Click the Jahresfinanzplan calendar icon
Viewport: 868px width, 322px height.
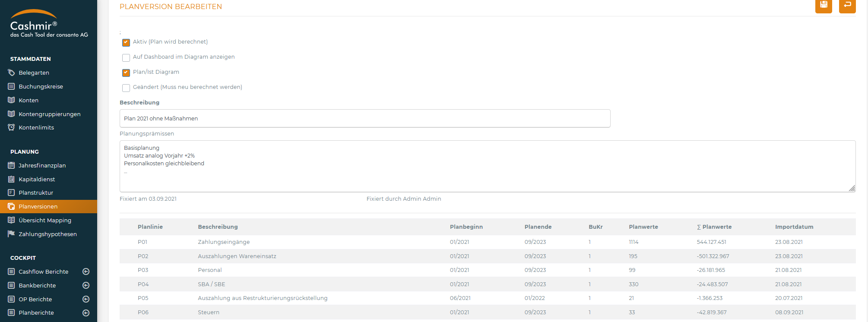coord(11,165)
